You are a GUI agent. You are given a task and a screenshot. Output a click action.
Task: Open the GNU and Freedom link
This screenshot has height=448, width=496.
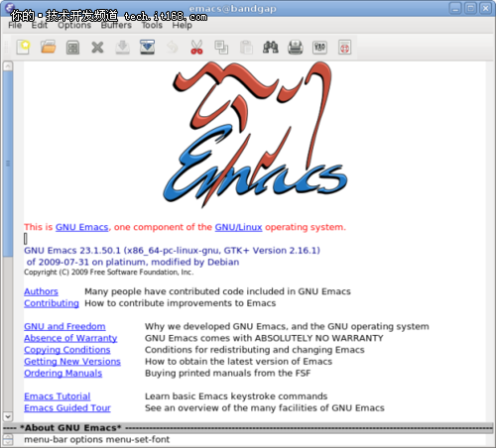[64, 326]
